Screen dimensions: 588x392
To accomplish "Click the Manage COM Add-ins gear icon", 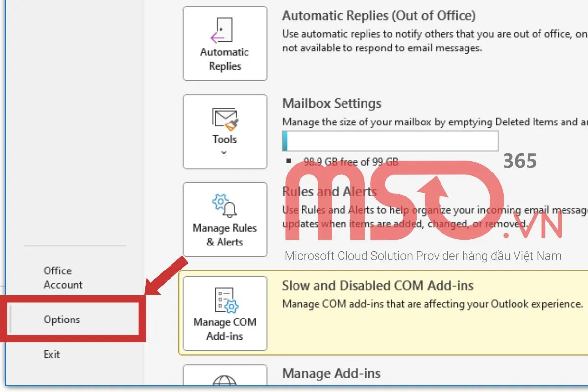I will click(230, 306).
